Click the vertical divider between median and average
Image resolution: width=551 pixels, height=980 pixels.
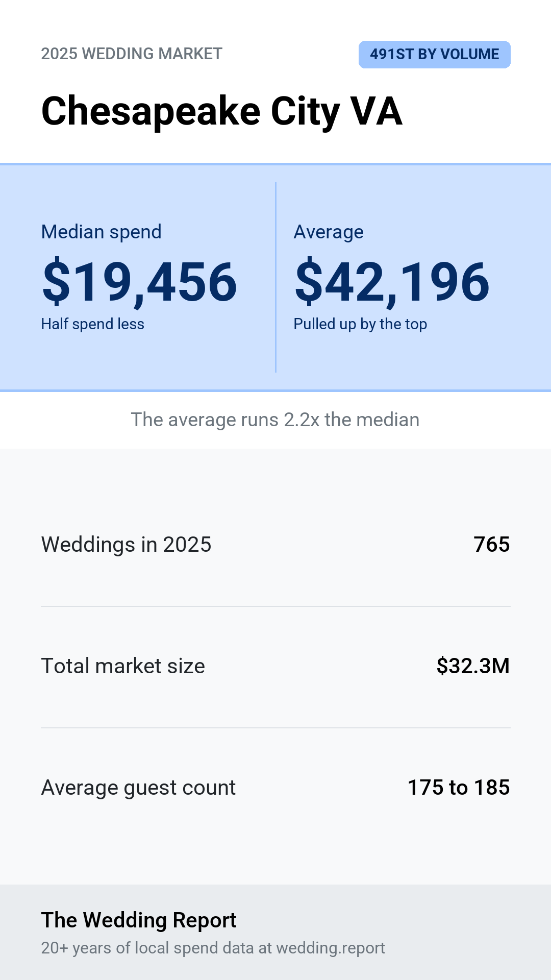275,277
